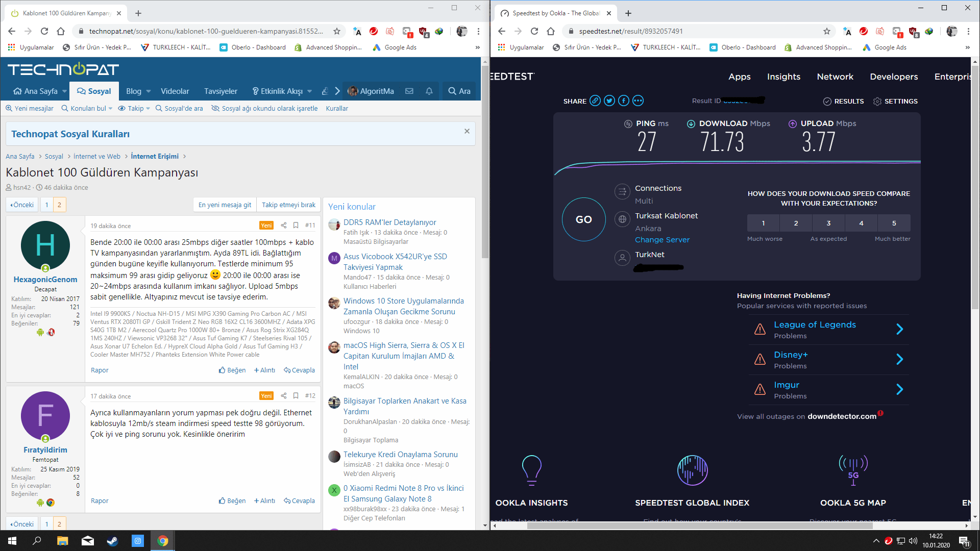Image resolution: width=980 pixels, height=551 pixels.
Task: Expand the Konuları bul dropdown
Action: 110,108
